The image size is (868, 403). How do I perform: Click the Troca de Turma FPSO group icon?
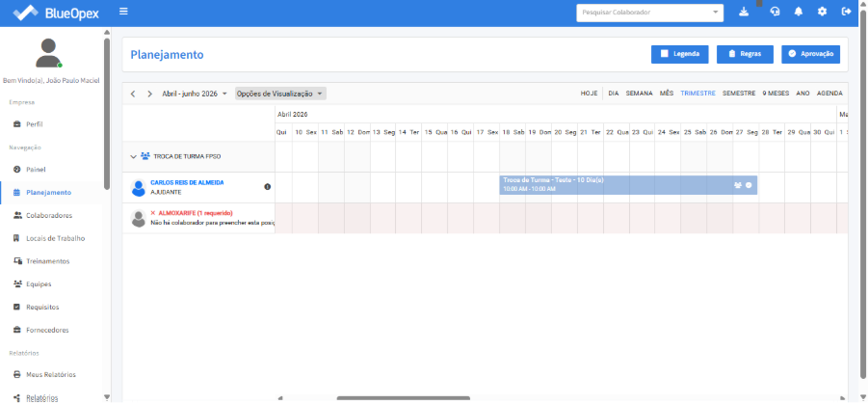[145, 156]
